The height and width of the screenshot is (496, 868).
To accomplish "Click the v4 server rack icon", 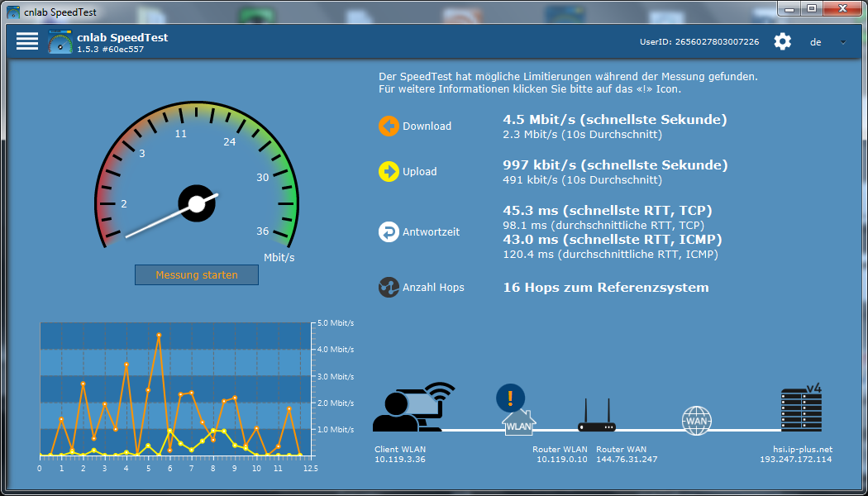I will [801, 408].
